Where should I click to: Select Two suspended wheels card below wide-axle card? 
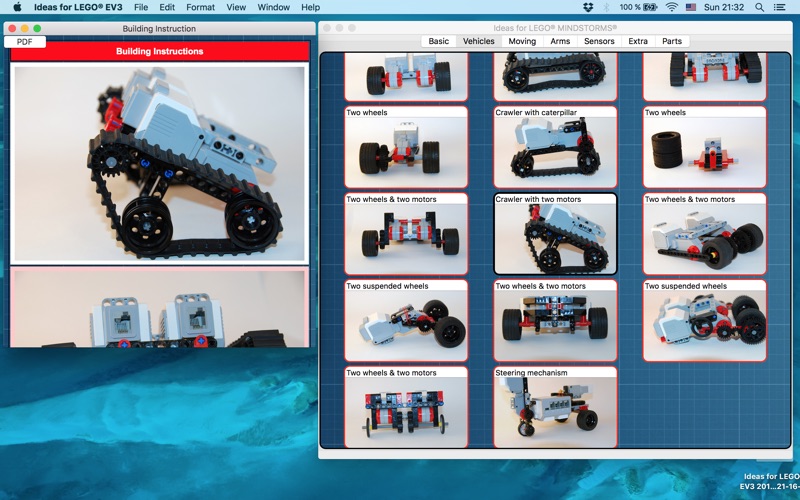pos(406,320)
